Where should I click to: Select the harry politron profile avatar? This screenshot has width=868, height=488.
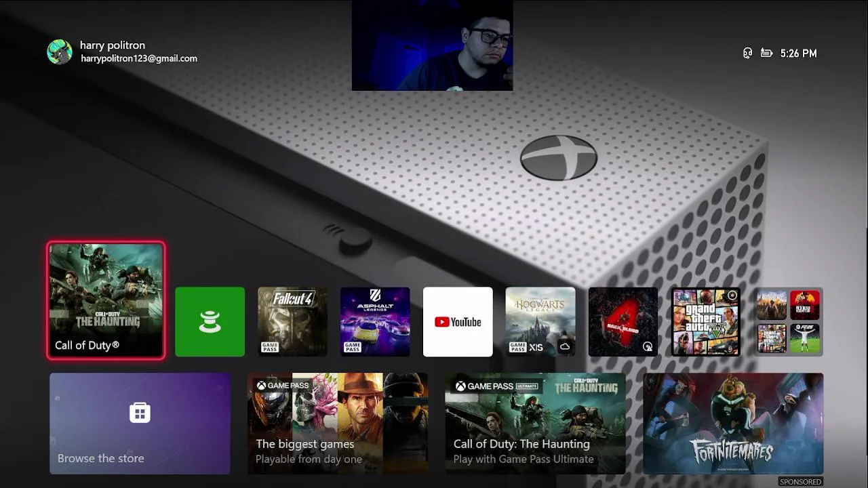coord(60,52)
